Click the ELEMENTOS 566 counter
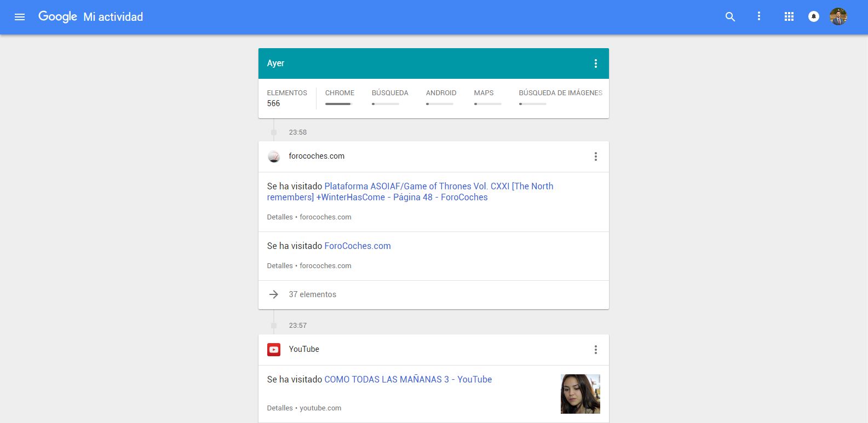This screenshot has width=868, height=423. [287, 98]
